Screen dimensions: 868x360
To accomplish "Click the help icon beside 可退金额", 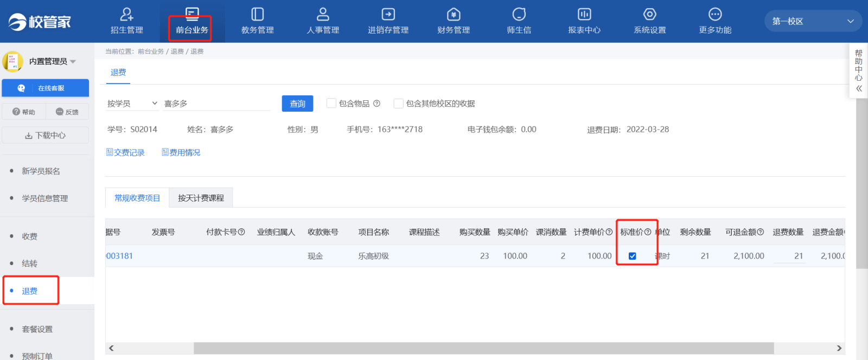I will 761,232.
